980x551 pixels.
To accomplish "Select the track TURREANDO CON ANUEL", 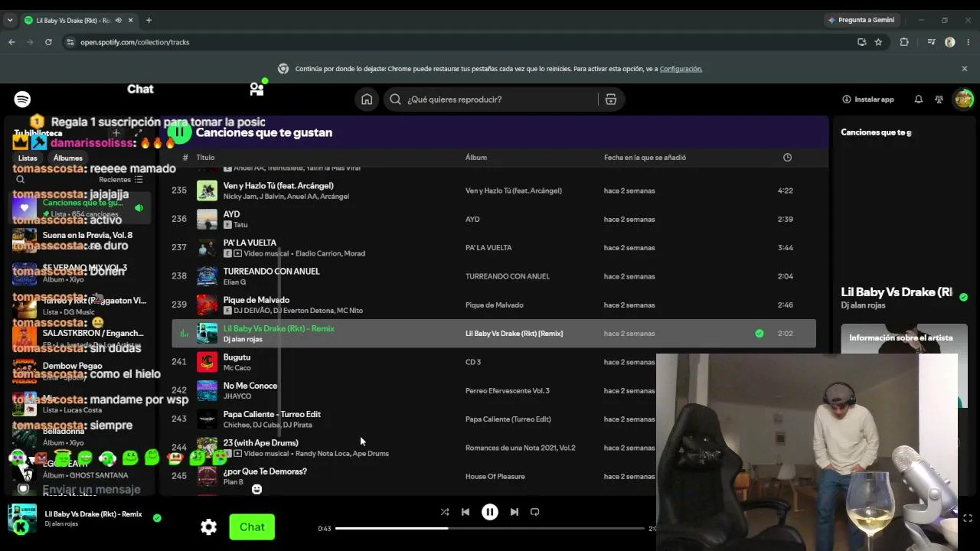I will click(x=494, y=276).
